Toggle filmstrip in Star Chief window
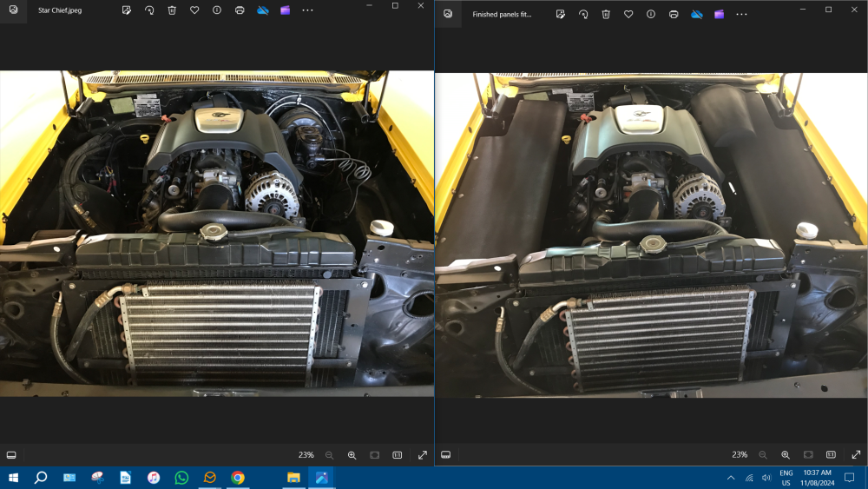Screen dimensions: 868x489 (11, 455)
